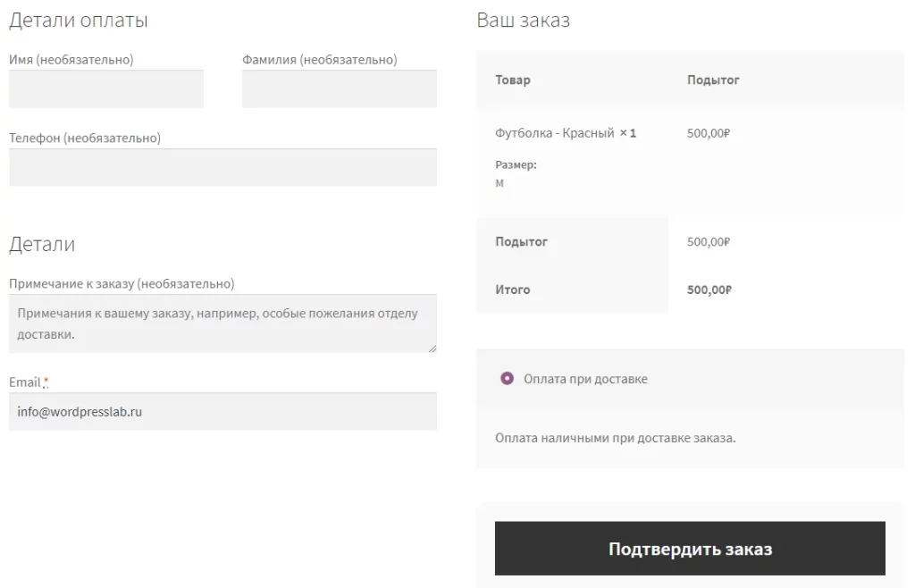Click the Ваш заказ heading
The width and height of the screenshot is (915, 588).
pyautogui.click(x=523, y=21)
